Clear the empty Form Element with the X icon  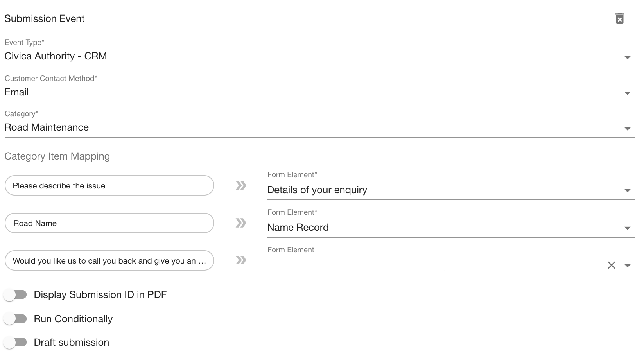click(611, 265)
